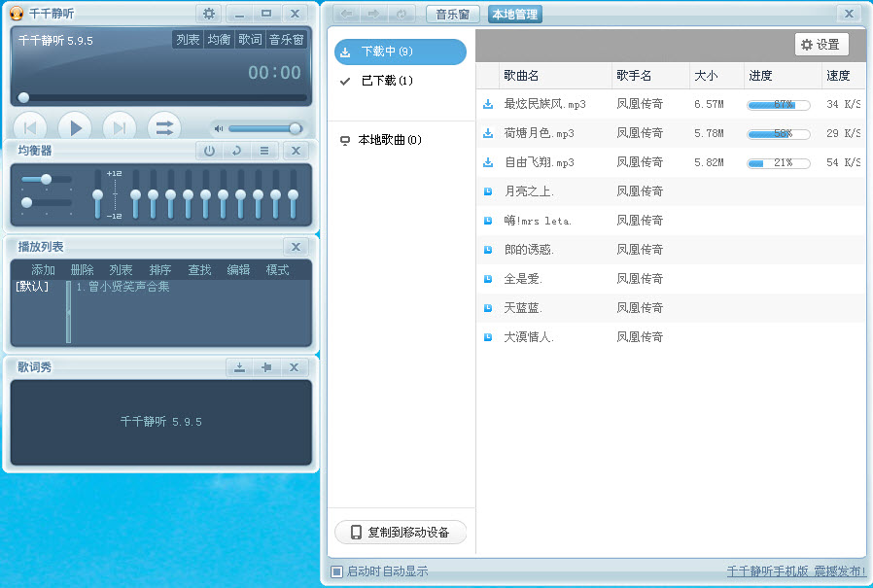Open the 模式 play mode options

[276, 270]
